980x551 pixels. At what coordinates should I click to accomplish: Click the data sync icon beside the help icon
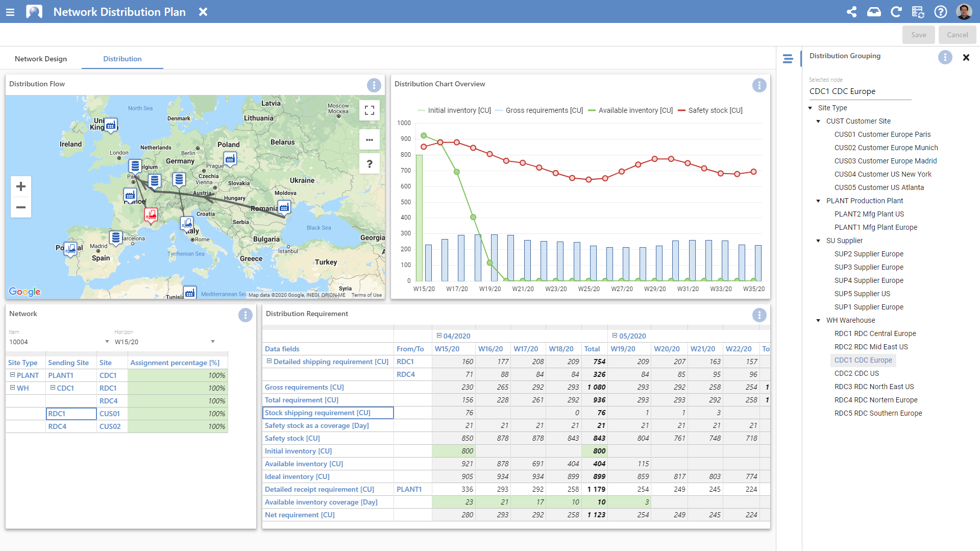[919, 12]
